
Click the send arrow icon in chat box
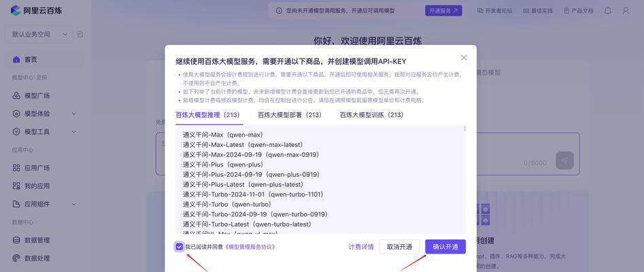(564, 160)
